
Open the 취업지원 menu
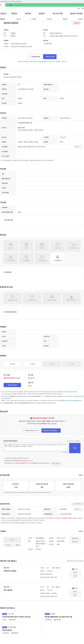[28, 14]
